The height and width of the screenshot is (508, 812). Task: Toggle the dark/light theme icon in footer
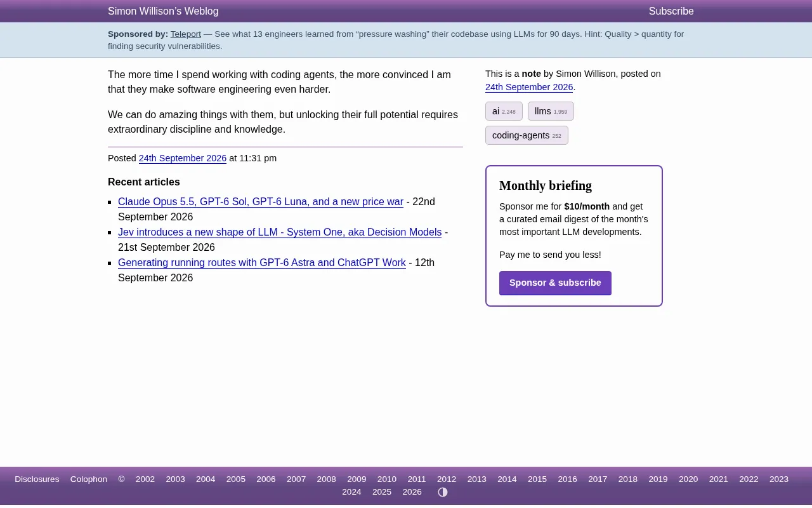point(443,492)
